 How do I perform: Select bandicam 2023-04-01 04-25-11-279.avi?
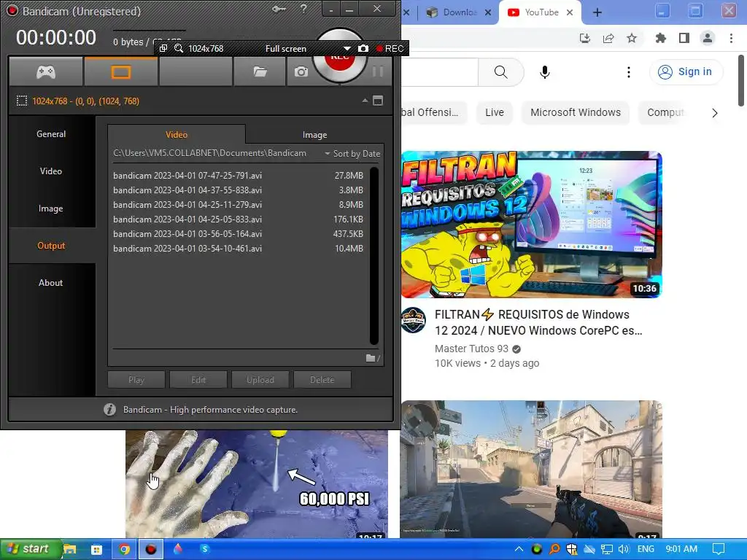tap(239, 205)
